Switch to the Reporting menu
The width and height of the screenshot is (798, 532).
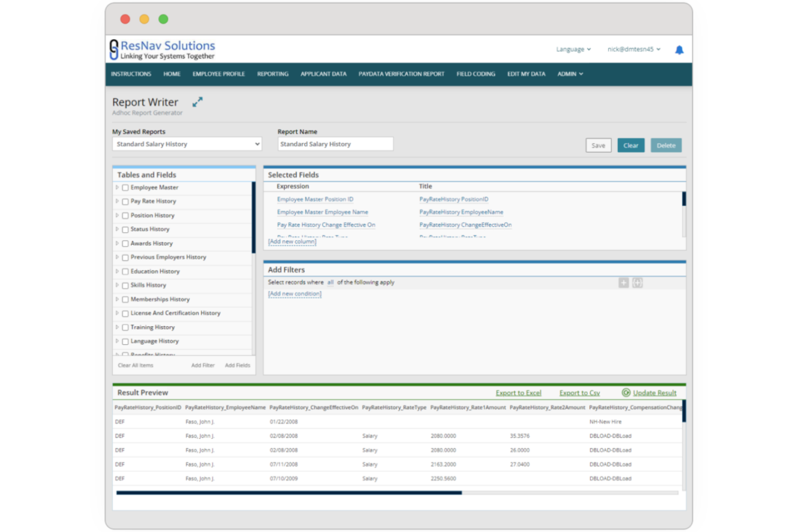272,74
